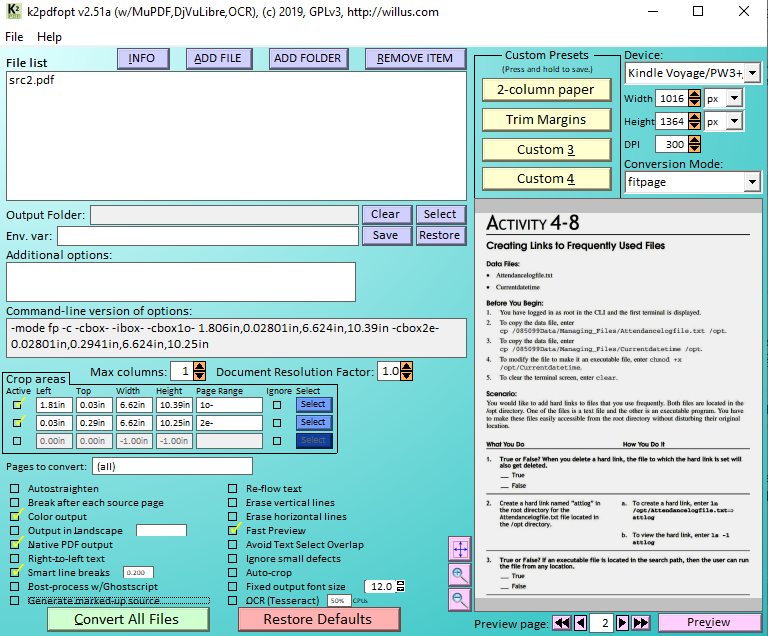
Task: Zoom in on the preview with magnifier plus
Action: 460,574
